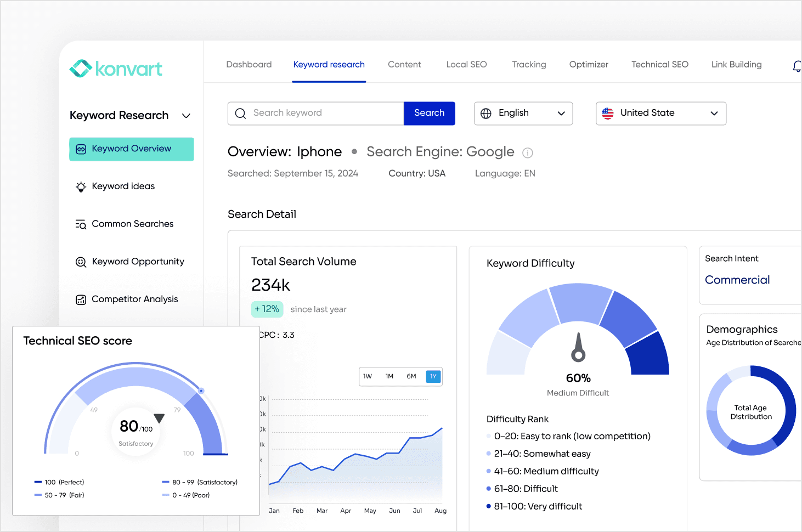Select the Competitor Analysis icon
The image size is (802, 532).
click(x=81, y=299)
